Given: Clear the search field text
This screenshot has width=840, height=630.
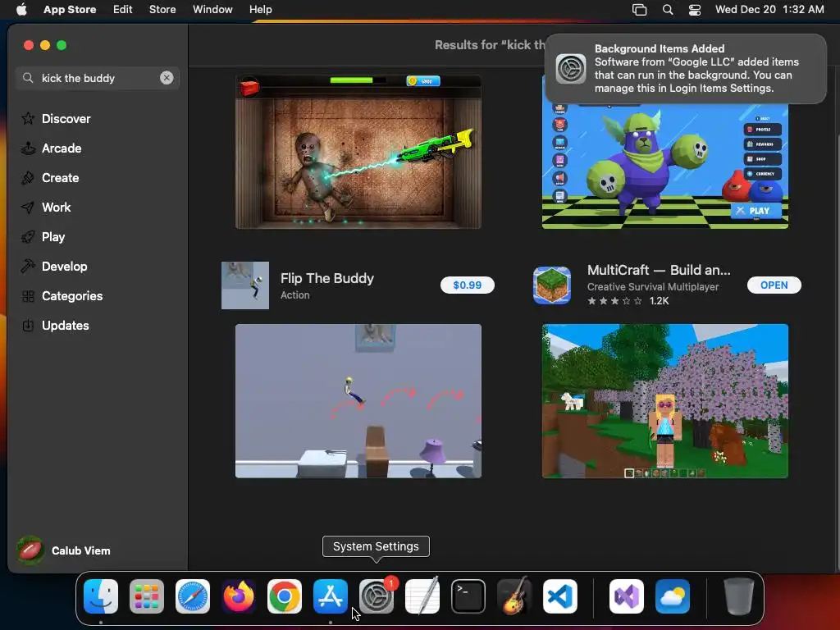Looking at the screenshot, I should pyautogui.click(x=167, y=78).
